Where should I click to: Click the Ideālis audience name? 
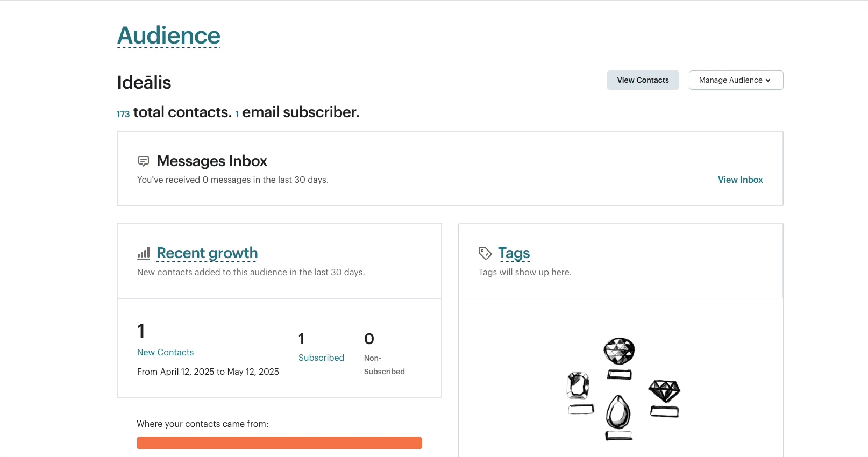[x=144, y=82]
